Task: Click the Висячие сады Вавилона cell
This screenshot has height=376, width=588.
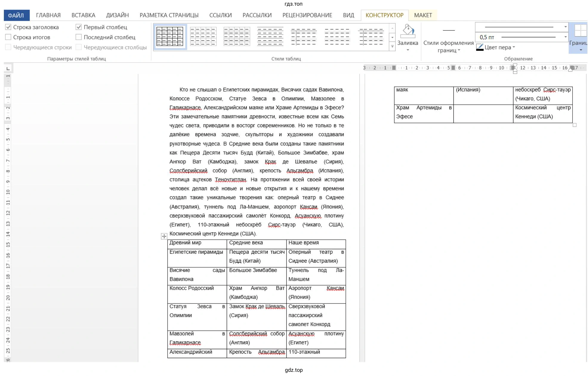Action: [x=197, y=276]
